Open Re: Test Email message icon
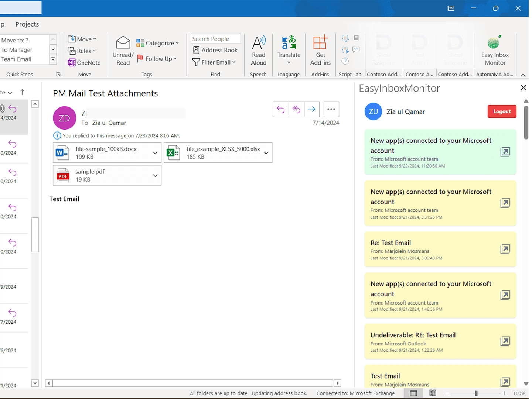The width and height of the screenshot is (532, 399). 505,249
